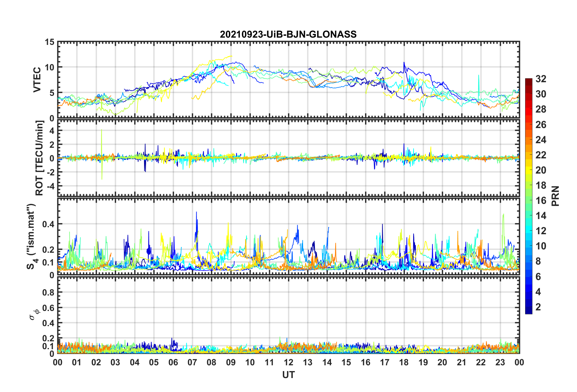Image resolution: width=577 pixels, height=392 pixels.
Task: Click the sigma-phi y-axis label
Action: 34,315
